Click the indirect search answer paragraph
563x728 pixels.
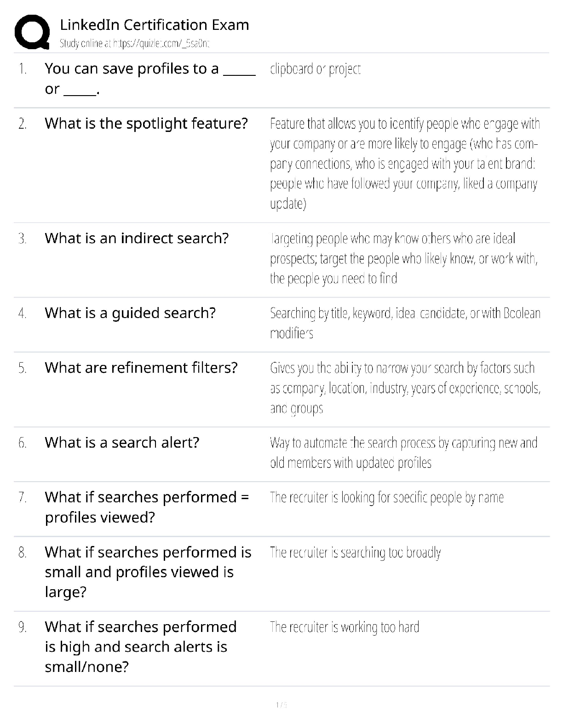click(404, 258)
